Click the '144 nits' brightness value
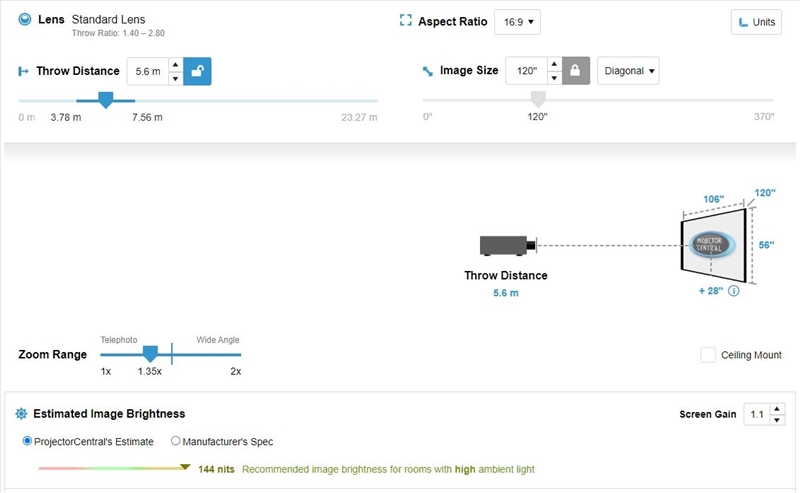800x493 pixels. [x=216, y=469]
